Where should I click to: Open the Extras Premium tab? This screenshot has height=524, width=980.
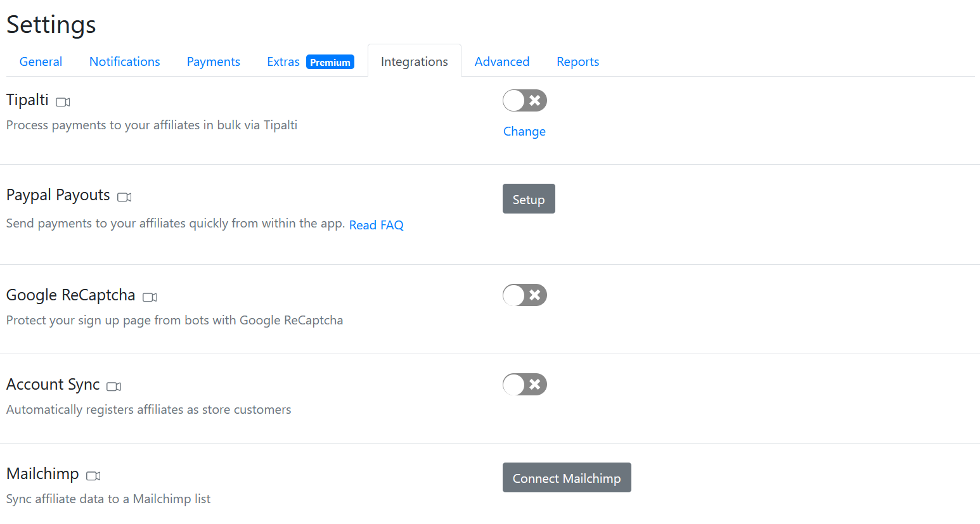311,61
